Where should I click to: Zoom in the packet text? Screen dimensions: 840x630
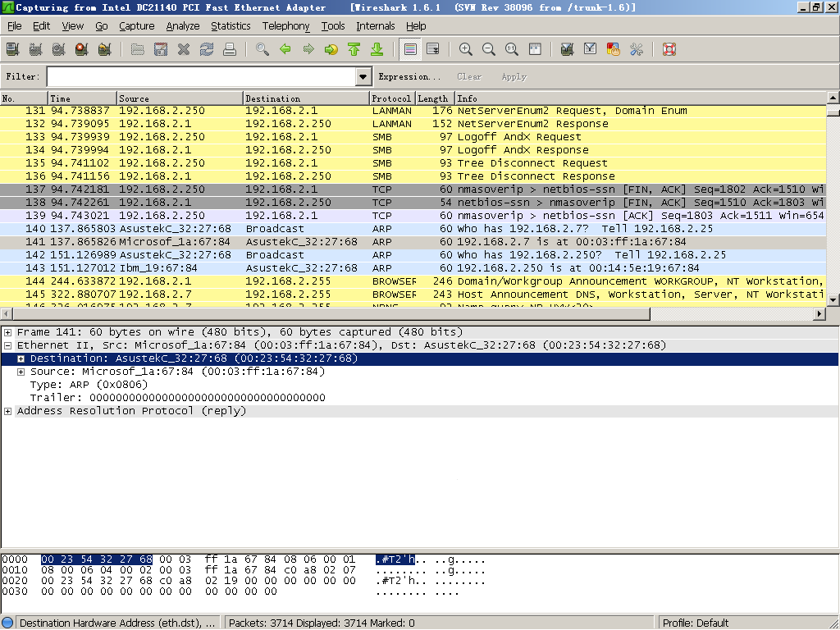tap(466, 49)
